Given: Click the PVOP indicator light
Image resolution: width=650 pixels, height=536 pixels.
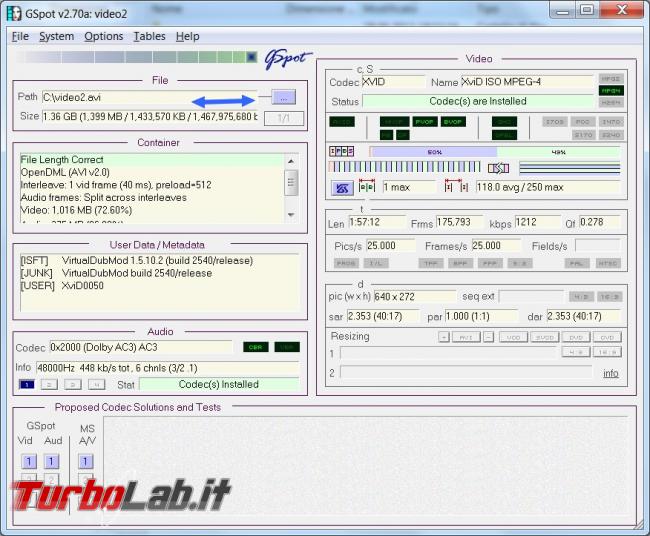Looking at the screenshot, I should [425, 122].
